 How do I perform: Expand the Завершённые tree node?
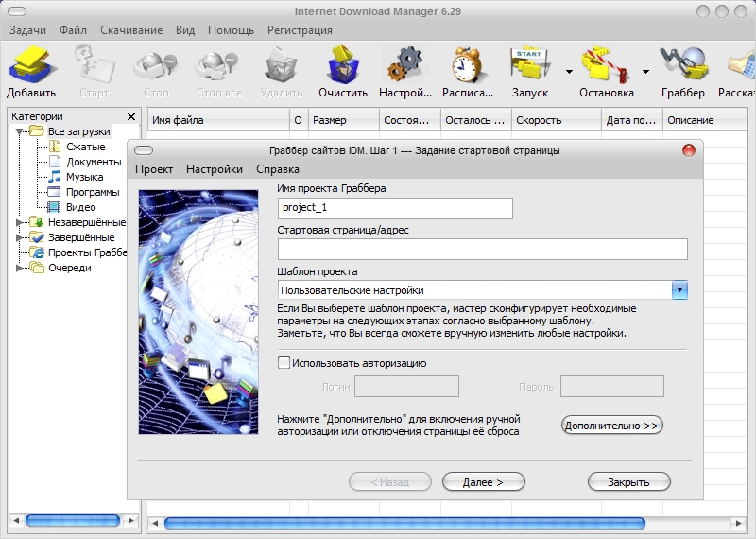(x=19, y=237)
